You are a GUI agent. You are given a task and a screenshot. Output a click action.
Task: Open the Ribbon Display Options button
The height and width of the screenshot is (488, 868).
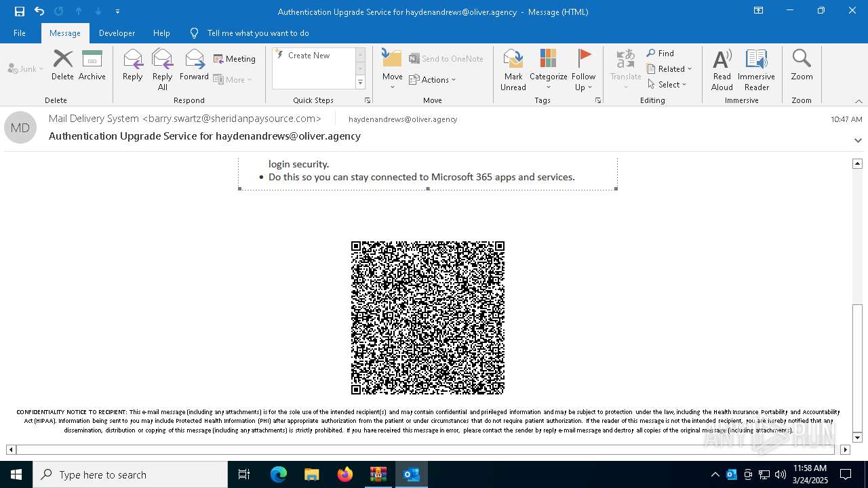point(759,11)
